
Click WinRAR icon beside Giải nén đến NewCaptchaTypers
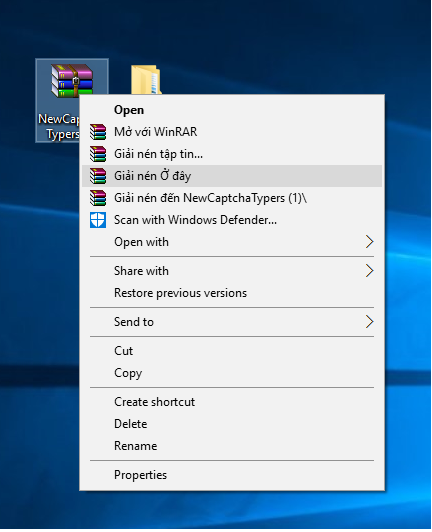98,198
